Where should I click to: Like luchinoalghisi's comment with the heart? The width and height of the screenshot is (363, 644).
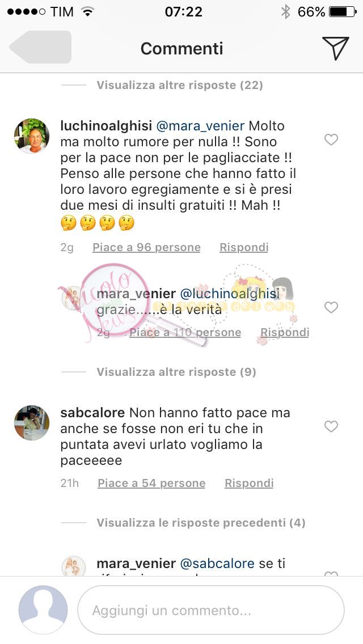tap(331, 139)
